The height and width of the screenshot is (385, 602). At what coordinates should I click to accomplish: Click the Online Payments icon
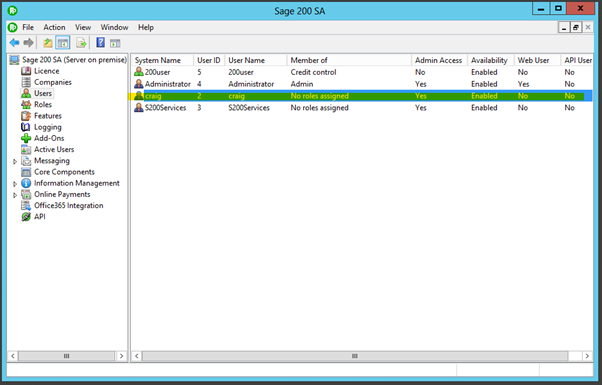click(x=26, y=194)
